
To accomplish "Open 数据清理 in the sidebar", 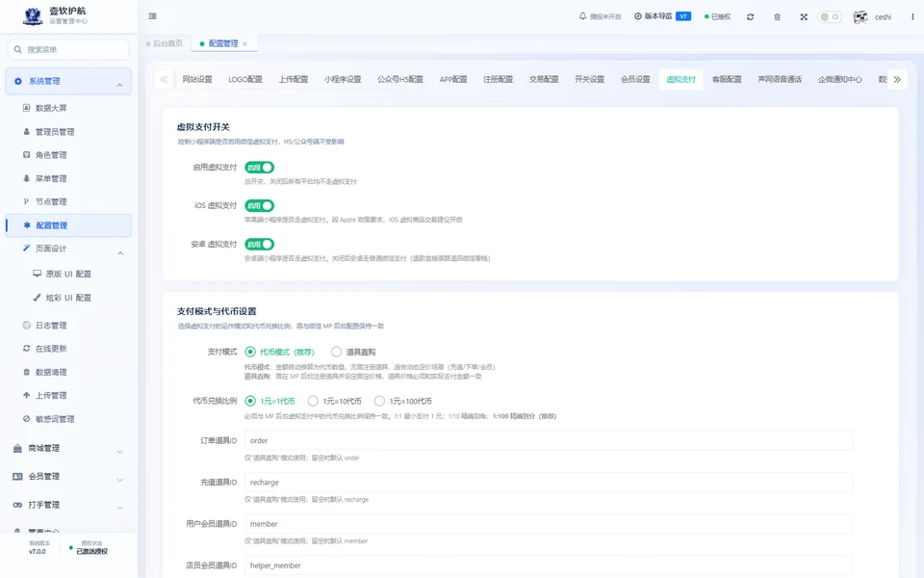I will point(51,372).
